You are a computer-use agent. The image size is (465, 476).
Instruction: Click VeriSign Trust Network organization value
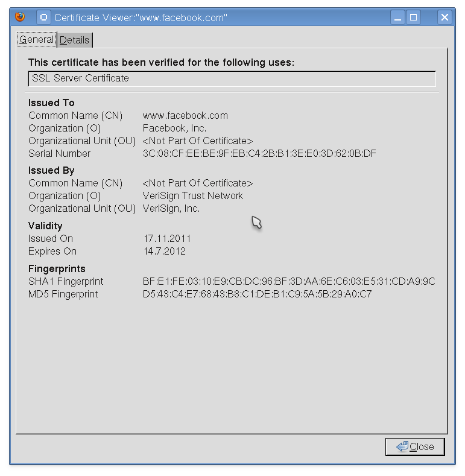point(193,196)
